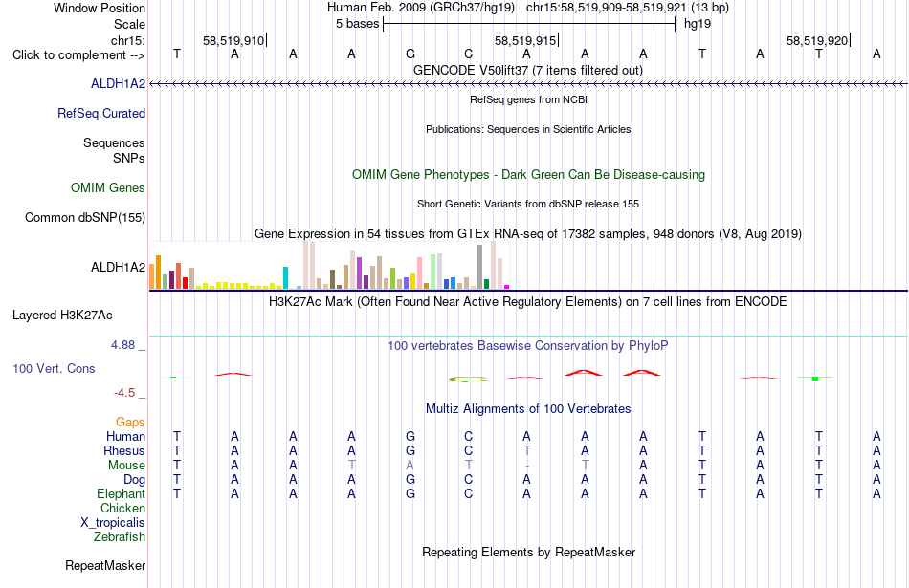The height and width of the screenshot is (588, 909).
Task: Click the C base in the reference sequence row
Action: coord(469,54)
